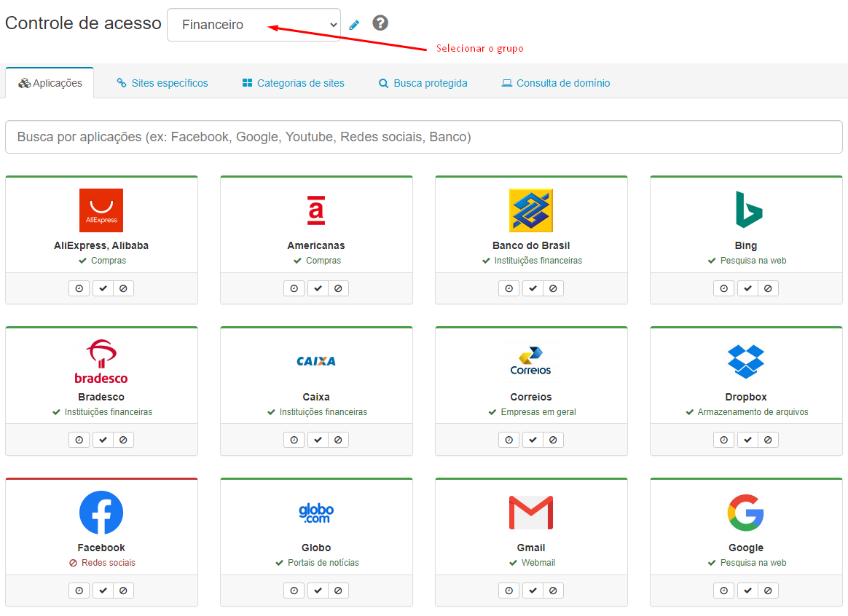Screen dimensions: 848x616
Task: Allow Bradesco with the checkmark button
Action: [103, 440]
